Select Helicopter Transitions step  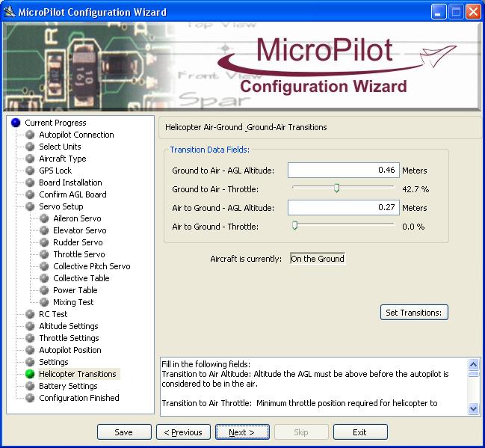pyautogui.click(x=78, y=374)
